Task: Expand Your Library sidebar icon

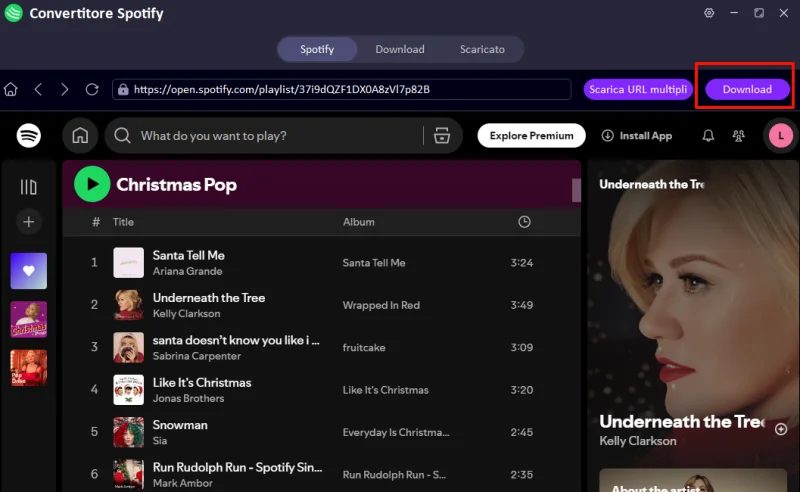Action: (29, 187)
